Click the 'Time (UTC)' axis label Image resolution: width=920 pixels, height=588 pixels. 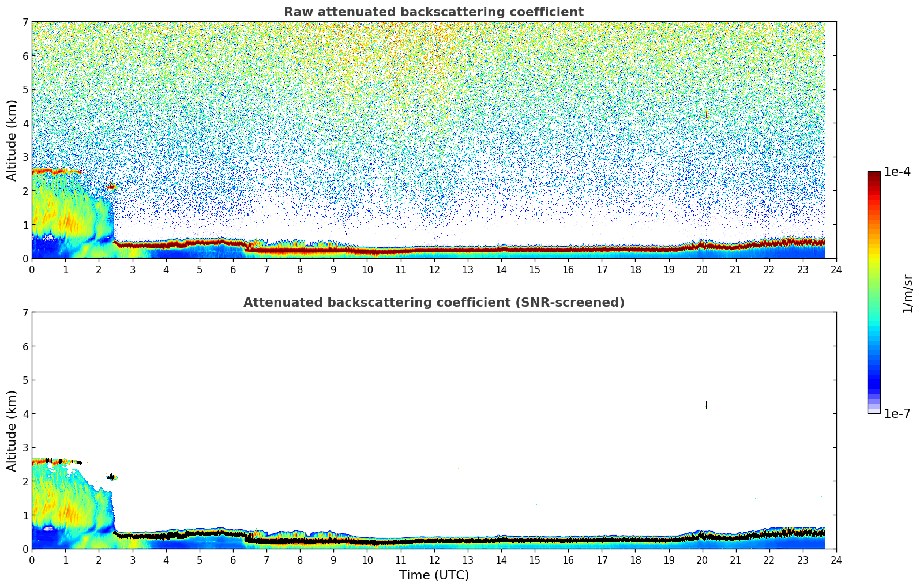[434, 575]
